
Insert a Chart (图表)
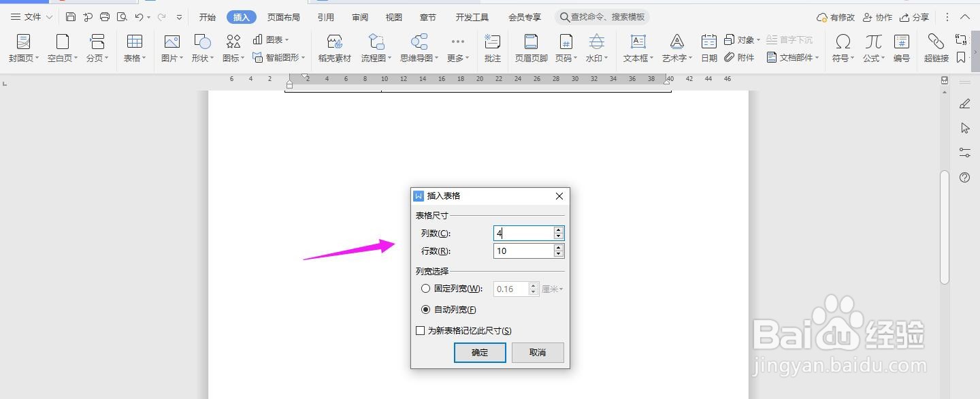pos(270,40)
